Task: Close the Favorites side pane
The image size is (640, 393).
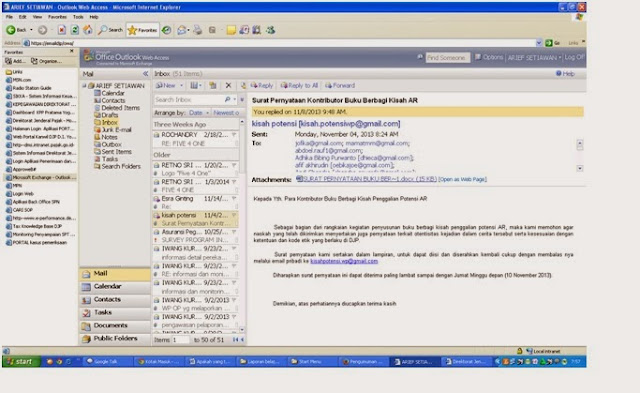Action: coord(72,51)
